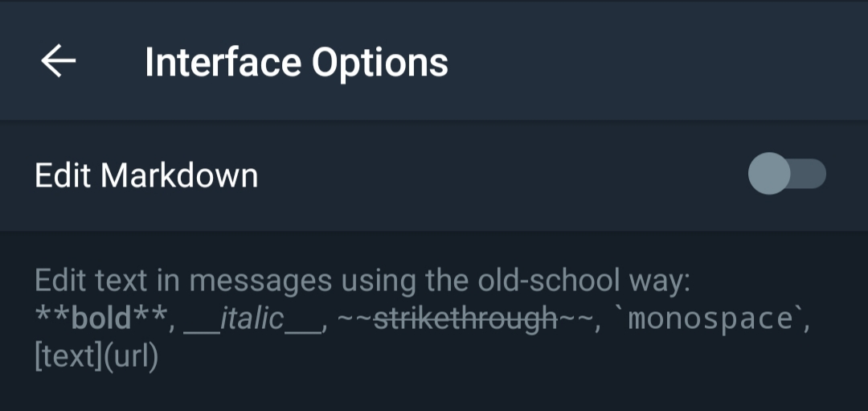Click the Interface Options title
868x411 pixels.
coord(296,62)
